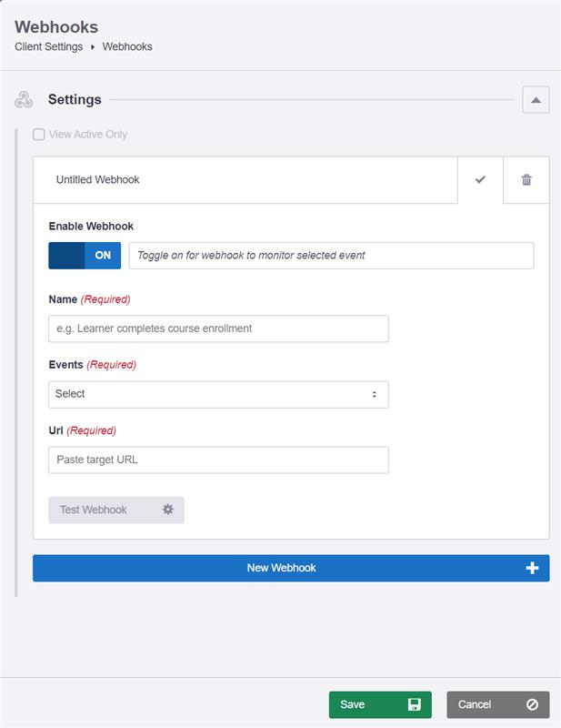Open the Events Select dropdown
561x728 pixels.
click(x=218, y=394)
